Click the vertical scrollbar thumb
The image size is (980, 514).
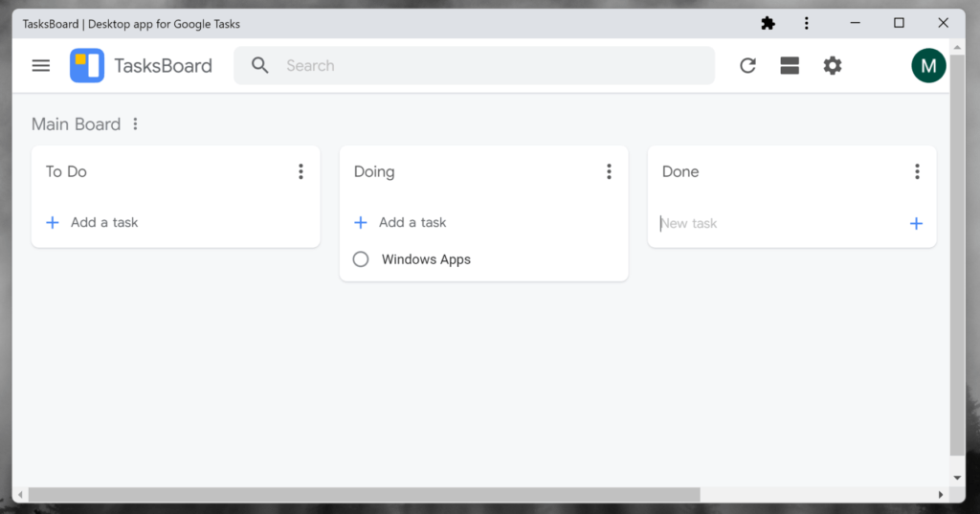pos(957,256)
